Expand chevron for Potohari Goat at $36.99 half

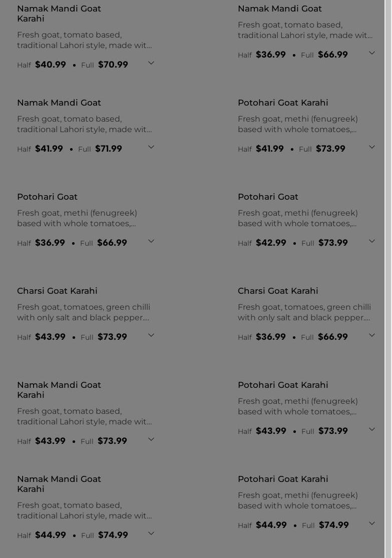[151, 241]
